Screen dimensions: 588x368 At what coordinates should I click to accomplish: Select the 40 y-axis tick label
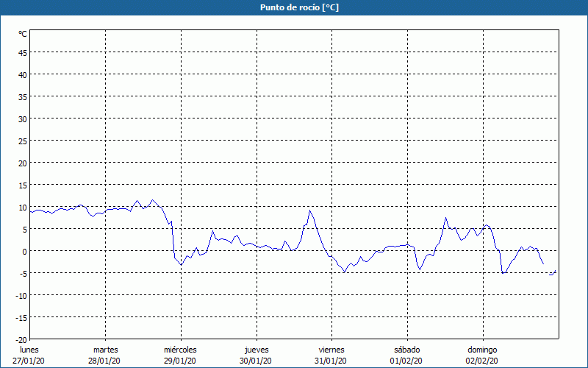pos(23,74)
